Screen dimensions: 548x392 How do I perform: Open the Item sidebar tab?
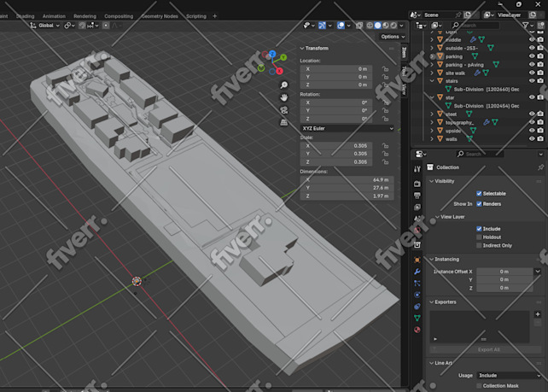(404, 52)
